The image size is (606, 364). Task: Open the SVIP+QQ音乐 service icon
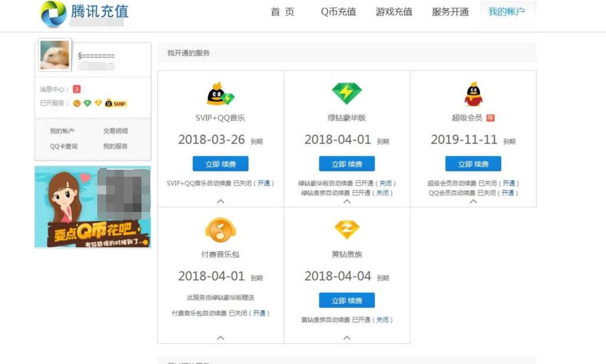click(x=220, y=94)
